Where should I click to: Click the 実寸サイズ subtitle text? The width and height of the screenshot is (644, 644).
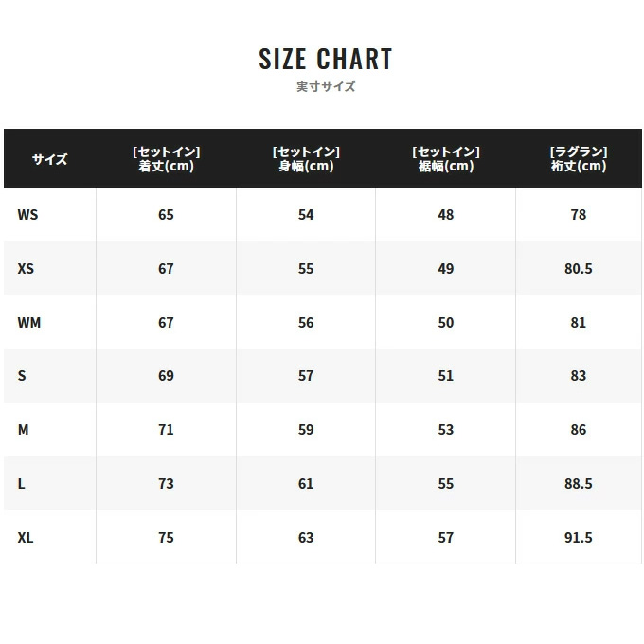point(325,87)
